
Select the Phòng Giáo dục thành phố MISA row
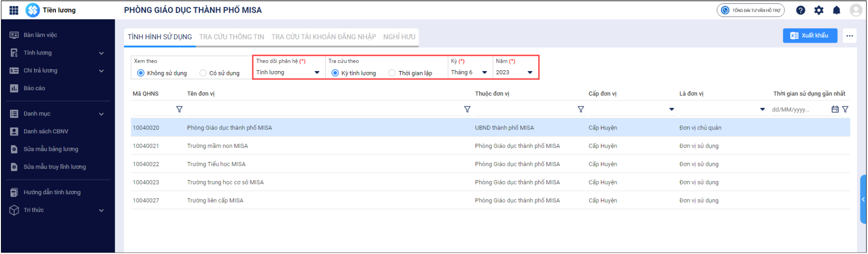(x=490, y=128)
